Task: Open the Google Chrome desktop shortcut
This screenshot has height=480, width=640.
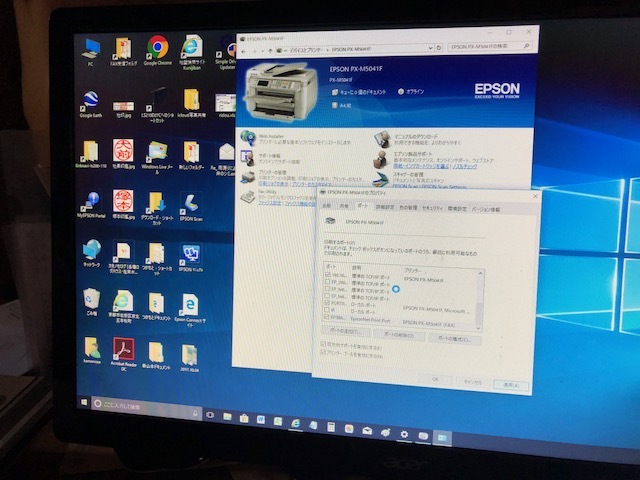Action: point(158,51)
